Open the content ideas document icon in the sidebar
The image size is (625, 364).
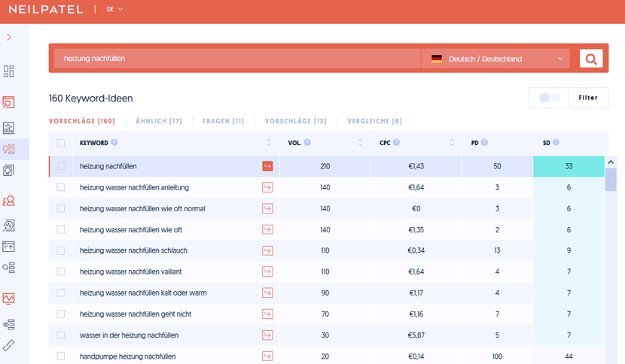coord(9,171)
